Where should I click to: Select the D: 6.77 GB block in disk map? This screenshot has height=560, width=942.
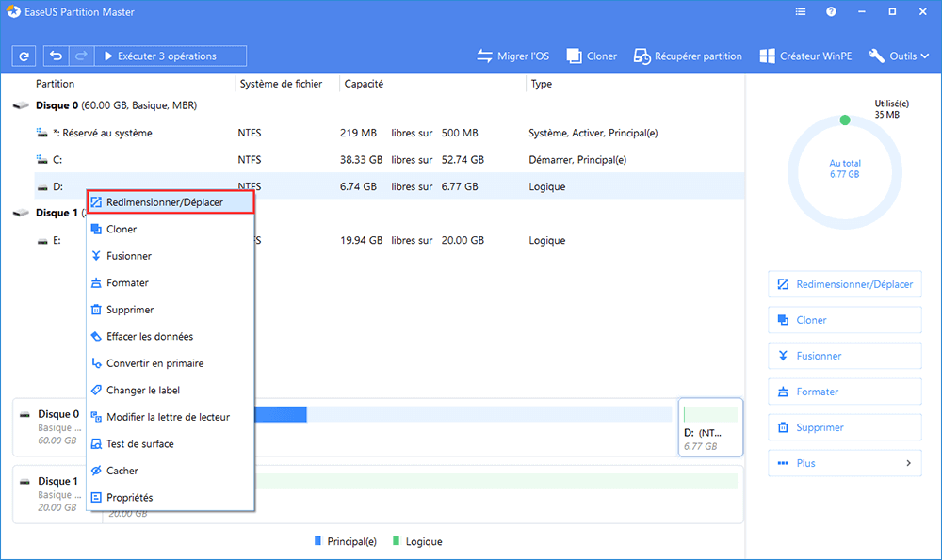tap(710, 427)
